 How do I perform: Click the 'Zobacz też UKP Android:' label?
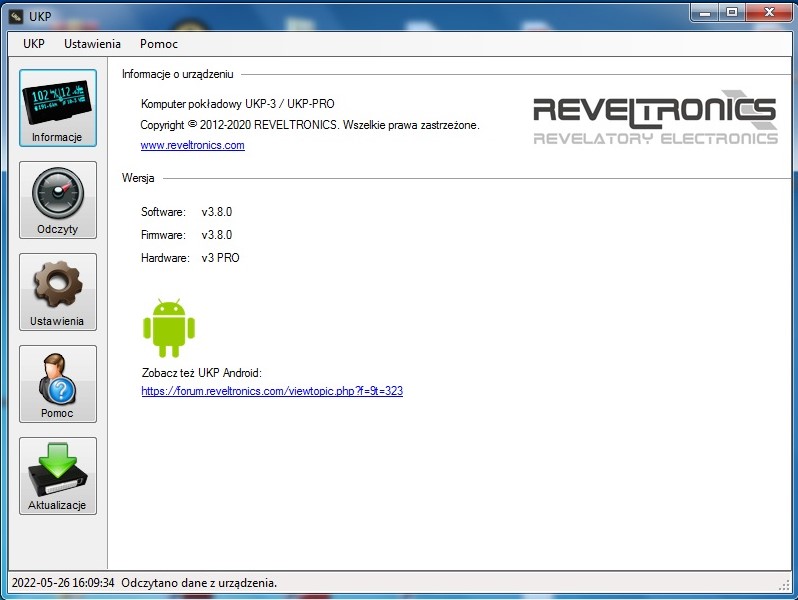(x=202, y=373)
